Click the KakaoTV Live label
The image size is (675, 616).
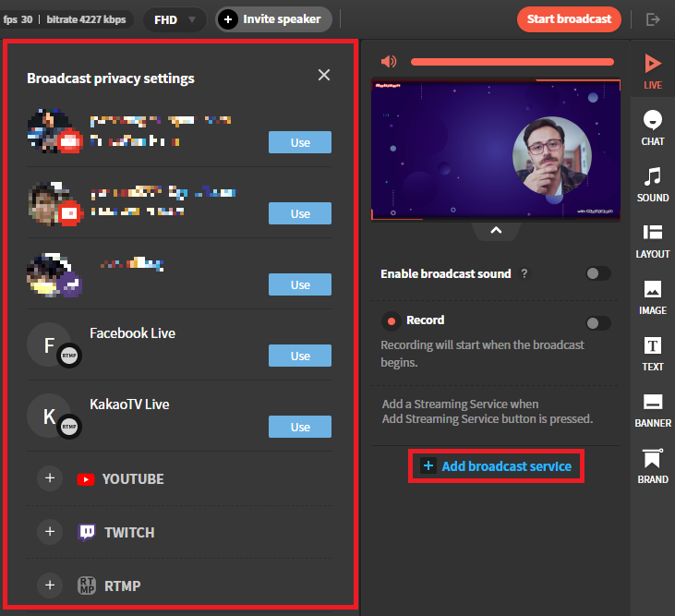click(129, 405)
